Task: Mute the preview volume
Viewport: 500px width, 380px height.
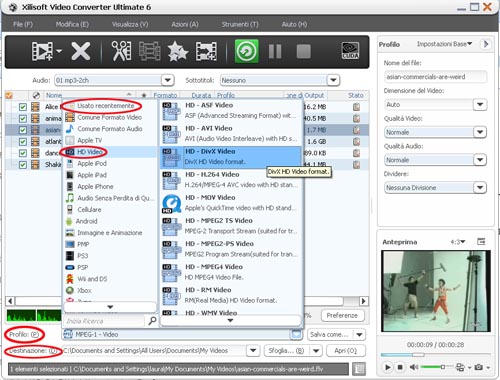Action: (x=413, y=367)
